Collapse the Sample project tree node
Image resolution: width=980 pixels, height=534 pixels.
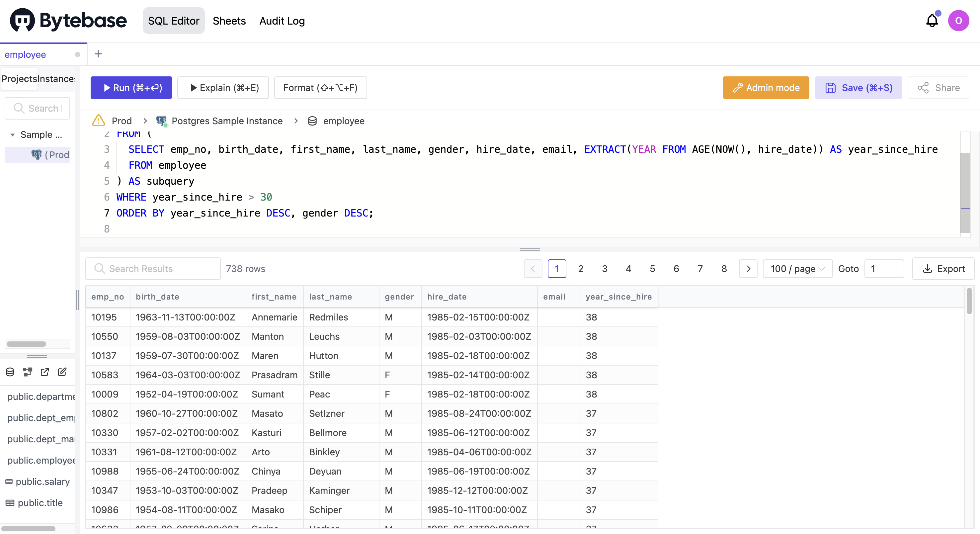click(13, 134)
